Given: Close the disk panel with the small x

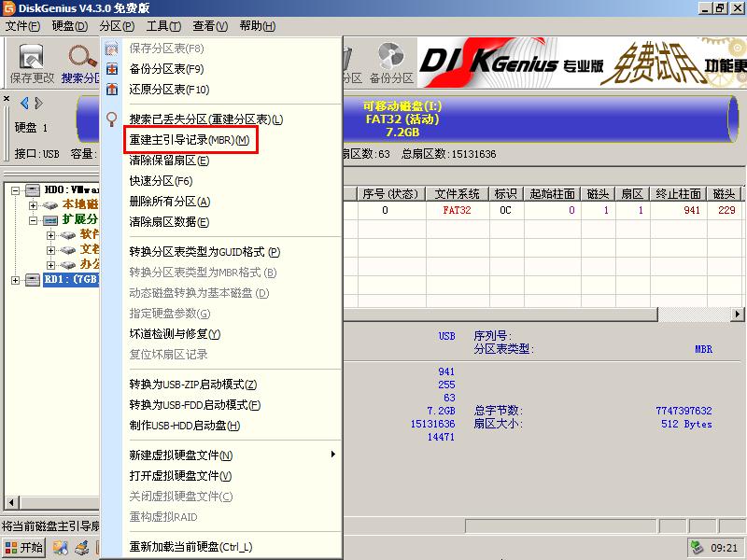Looking at the screenshot, I should point(7,99).
